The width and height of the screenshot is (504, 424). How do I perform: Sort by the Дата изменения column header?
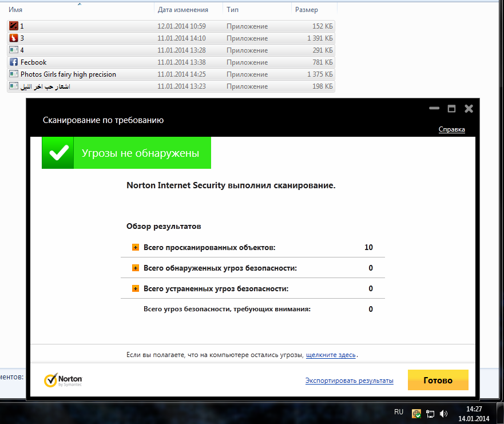click(x=183, y=10)
